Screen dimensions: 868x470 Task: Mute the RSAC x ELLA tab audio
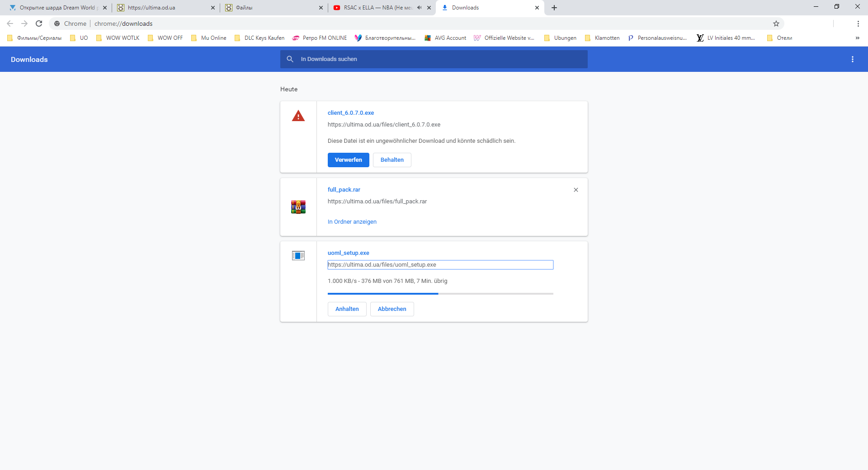(x=419, y=8)
